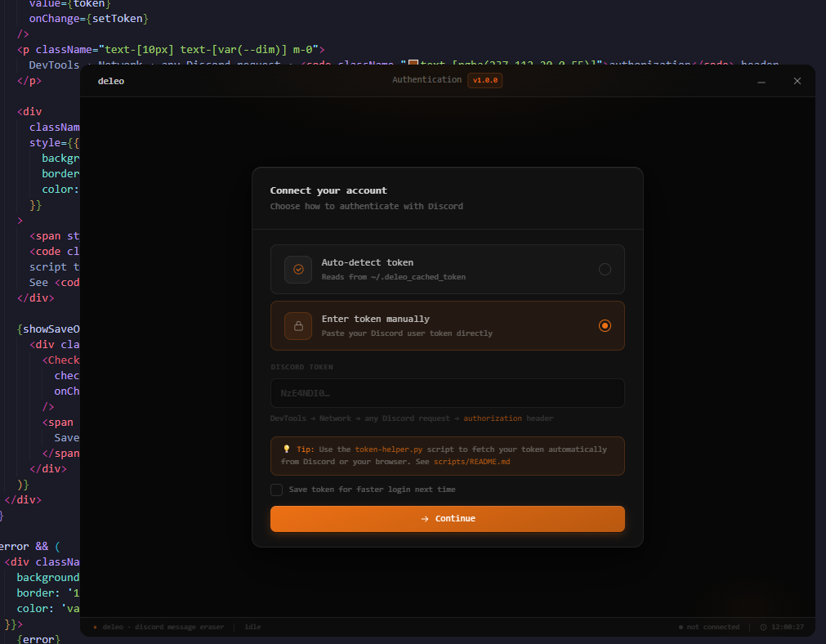Click "deleo - discord message eraser" status text

pos(163,627)
